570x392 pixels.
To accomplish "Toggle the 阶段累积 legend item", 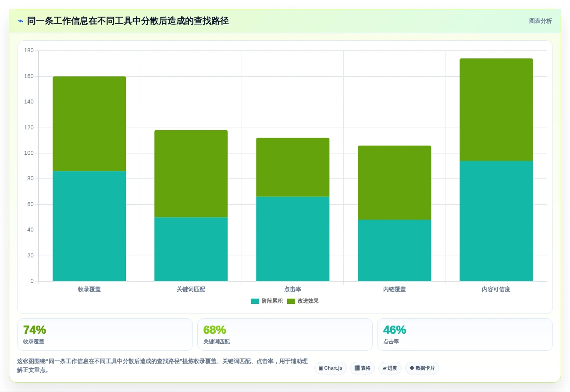I will [x=267, y=301].
